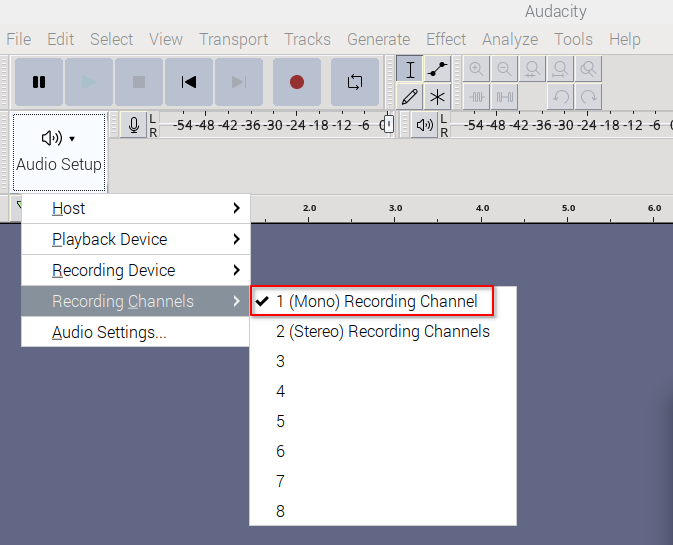Click the Redo arrow icon
The width and height of the screenshot is (673, 545).
pyautogui.click(x=588, y=97)
